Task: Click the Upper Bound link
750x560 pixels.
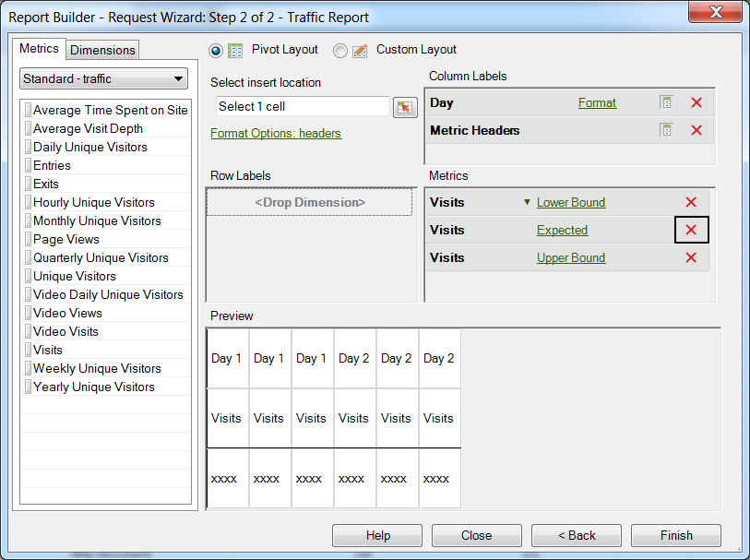Action: (571, 258)
